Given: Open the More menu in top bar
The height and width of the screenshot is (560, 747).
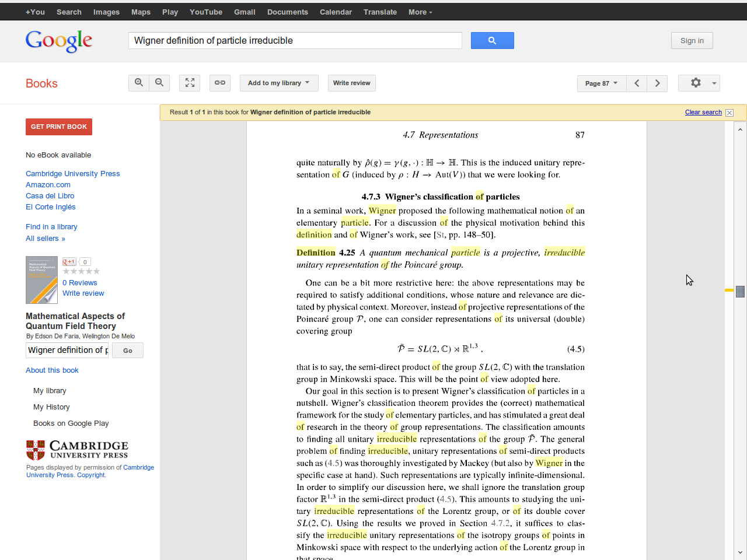Looking at the screenshot, I should (420, 12).
